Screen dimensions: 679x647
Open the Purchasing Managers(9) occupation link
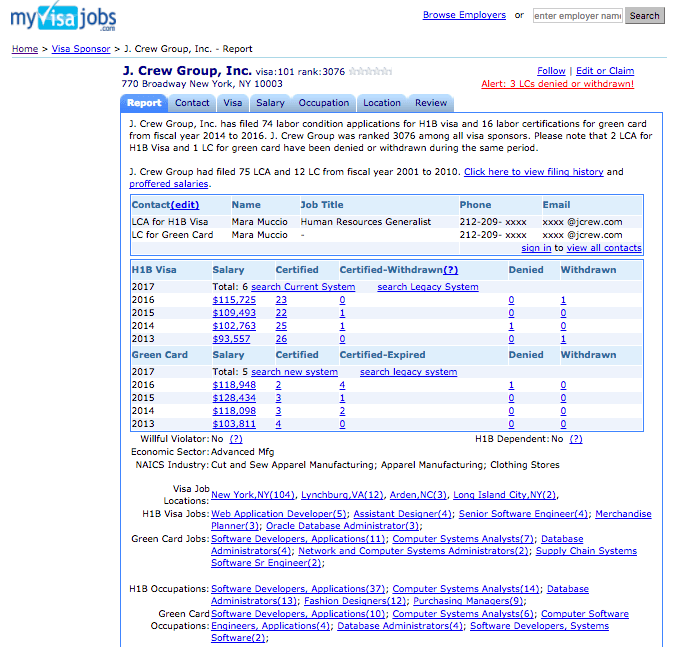tap(468, 601)
